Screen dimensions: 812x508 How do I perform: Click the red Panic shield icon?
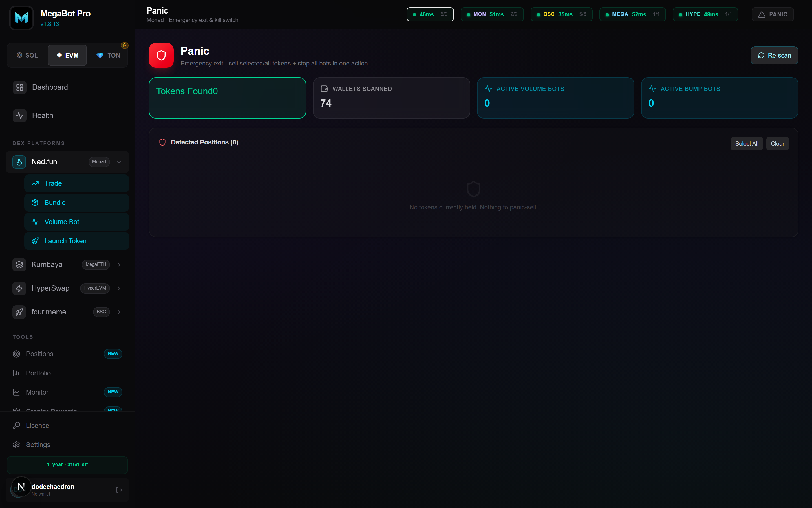click(x=161, y=55)
